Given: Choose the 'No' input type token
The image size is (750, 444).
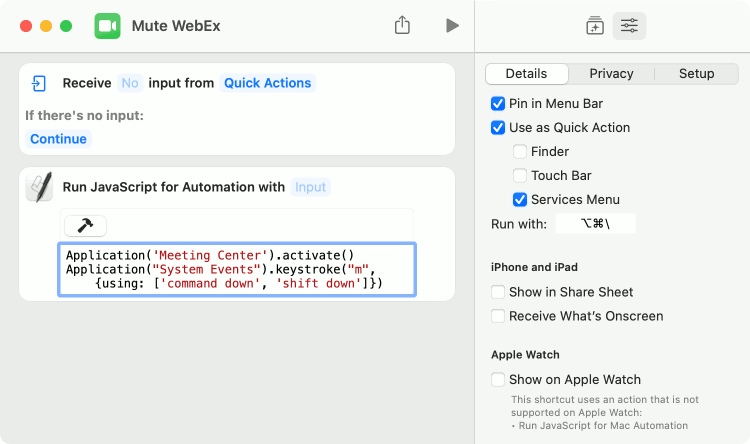Looking at the screenshot, I should point(130,83).
